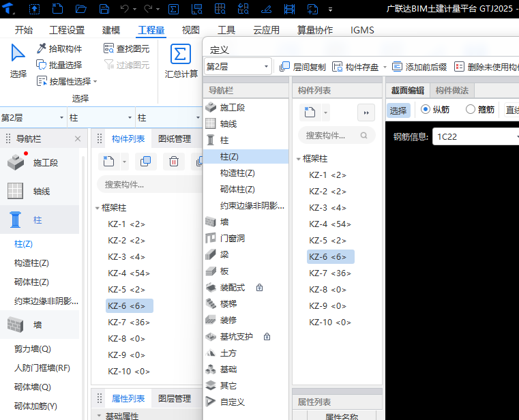Click in 定义 window 搜索构件 search field
The image size is (519, 420).
pos(337,135)
